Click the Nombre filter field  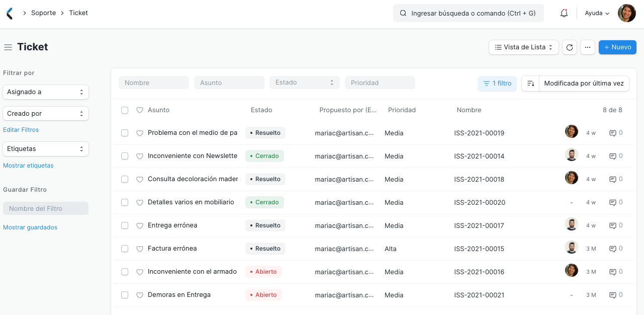(154, 83)
